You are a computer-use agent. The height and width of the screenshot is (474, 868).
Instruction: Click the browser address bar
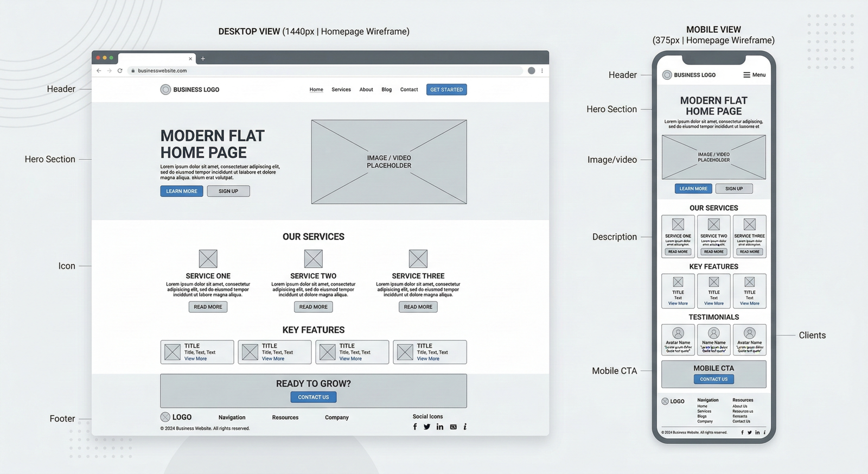click(x=324, y=71)
